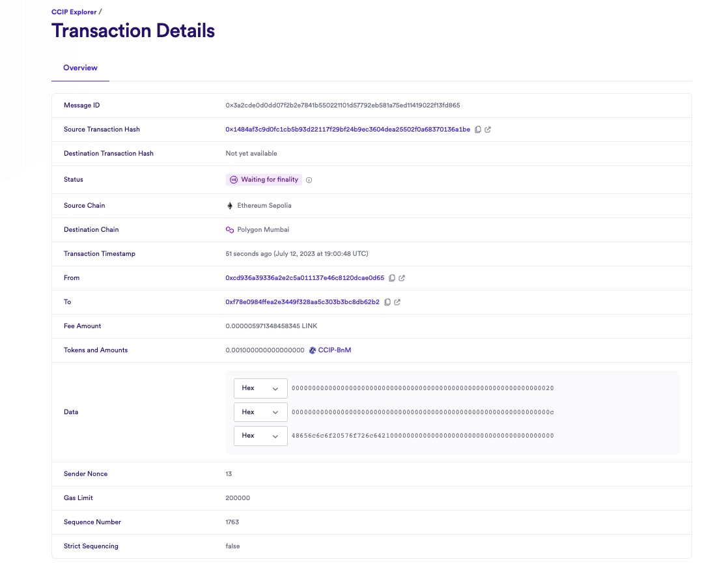Screen dimensions: 728x577
Task: Go back via CCIP Explorer breadcrumb
Action: tap(74, 12)
